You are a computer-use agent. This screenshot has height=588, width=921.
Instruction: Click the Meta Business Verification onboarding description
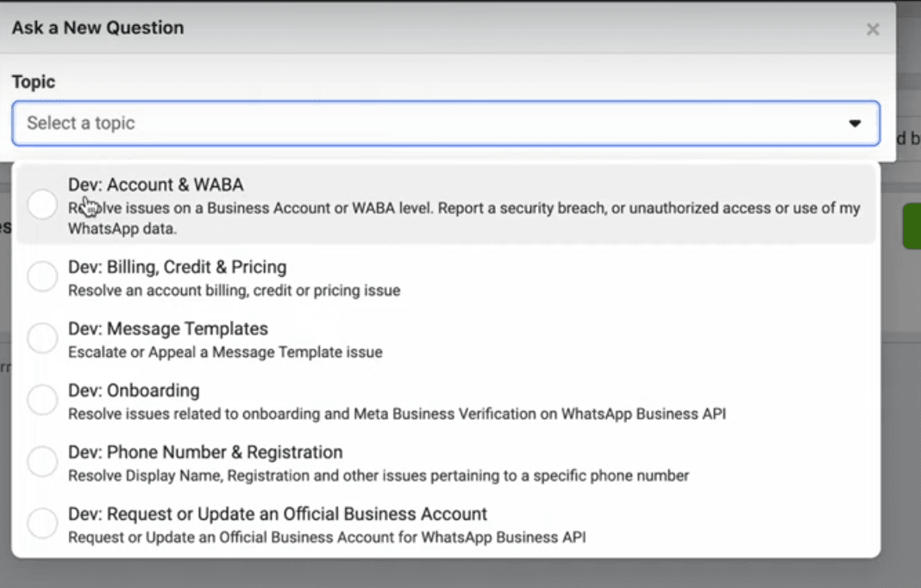[x=397, y=414]
